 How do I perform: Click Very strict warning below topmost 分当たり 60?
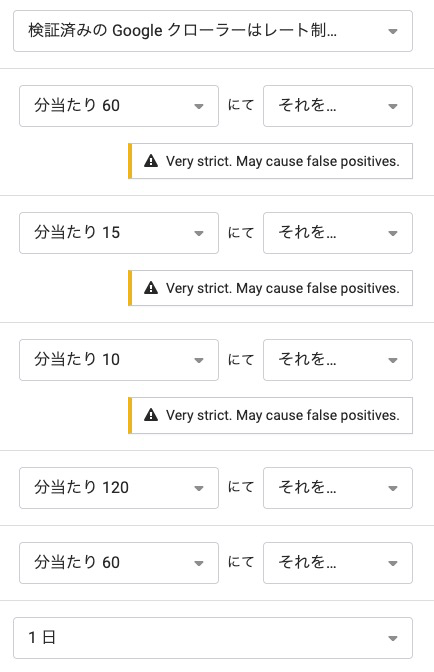click(x=283, y=161)
